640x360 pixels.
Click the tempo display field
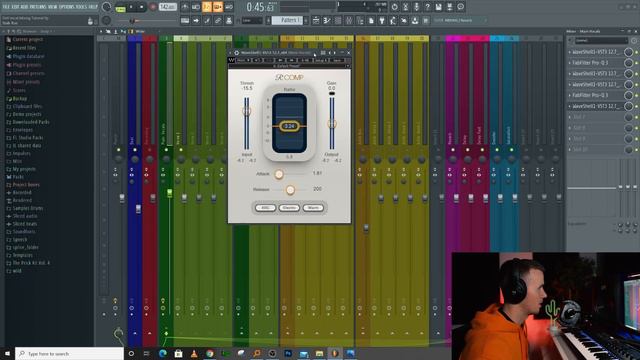click(x=168, y=7)
